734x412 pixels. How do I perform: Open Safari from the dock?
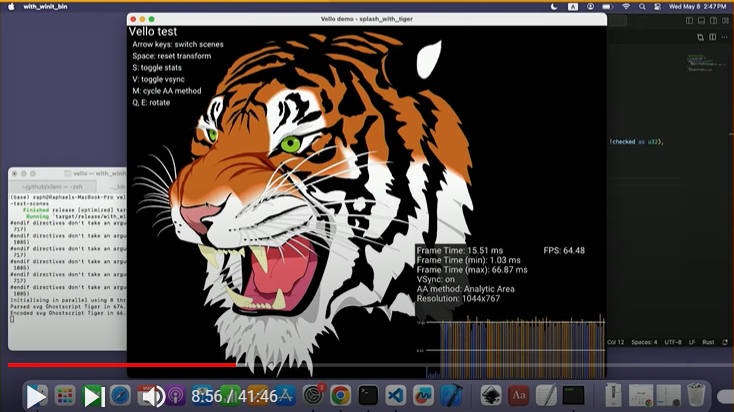coord(121,396)
